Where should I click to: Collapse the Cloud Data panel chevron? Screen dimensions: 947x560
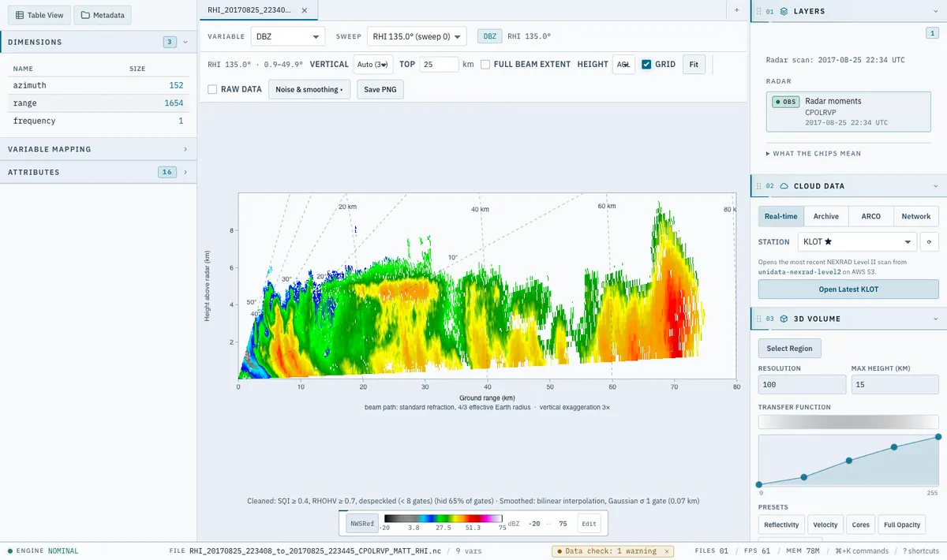pos(935,186)
